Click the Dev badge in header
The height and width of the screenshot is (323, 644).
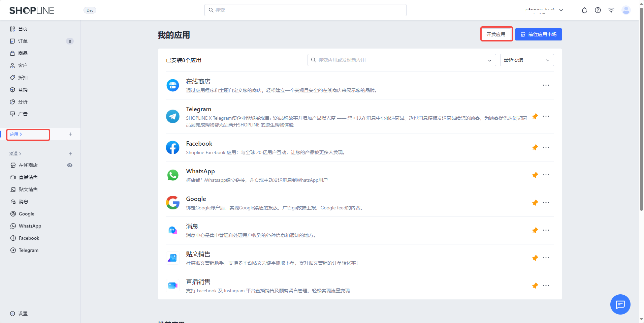tap(90, 10)
